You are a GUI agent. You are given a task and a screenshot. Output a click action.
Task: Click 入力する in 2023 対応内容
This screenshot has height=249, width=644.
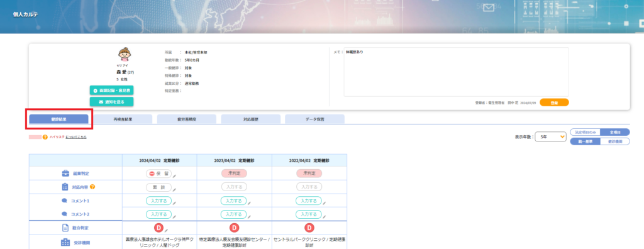[234, 187]
